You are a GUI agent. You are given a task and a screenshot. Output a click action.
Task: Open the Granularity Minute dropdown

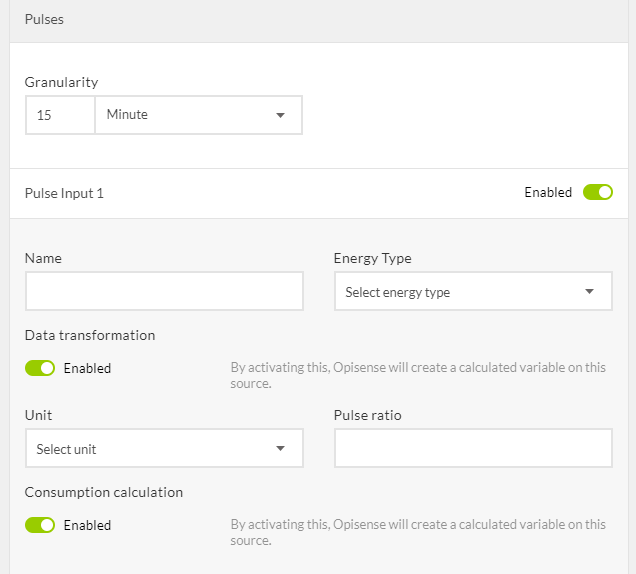[x=197, y=115]
